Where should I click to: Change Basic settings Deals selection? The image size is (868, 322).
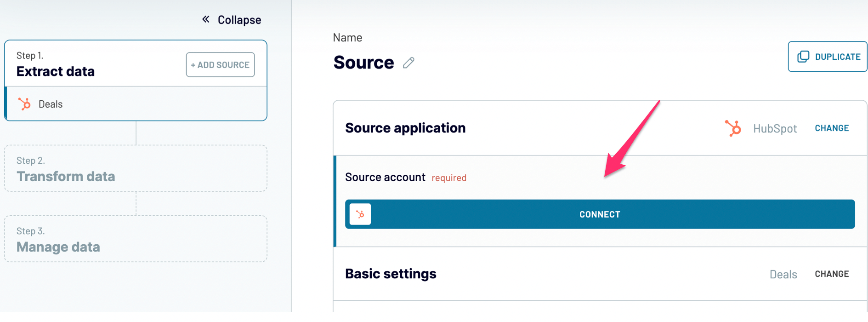click(x=832, y=274)
